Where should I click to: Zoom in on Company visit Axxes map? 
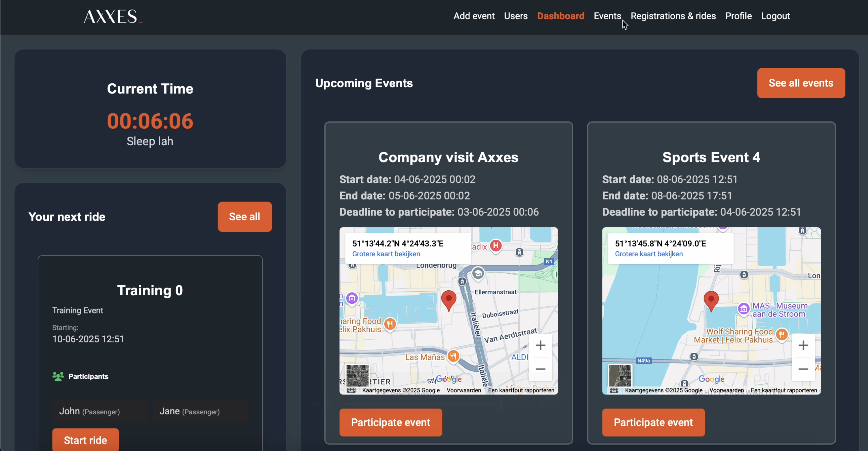[540, 345]
